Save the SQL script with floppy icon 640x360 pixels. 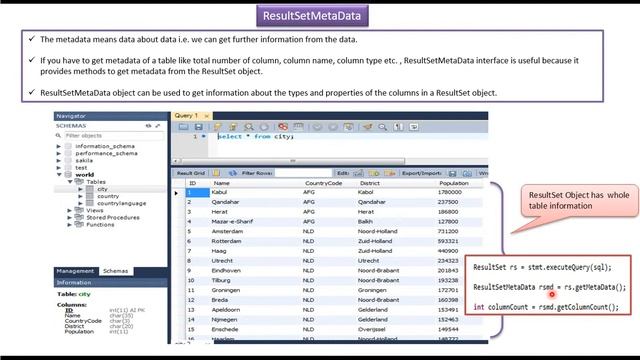(198, 127)
